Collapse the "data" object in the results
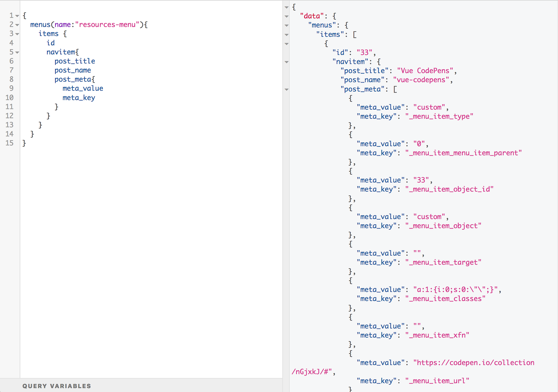 coord(287,16)
